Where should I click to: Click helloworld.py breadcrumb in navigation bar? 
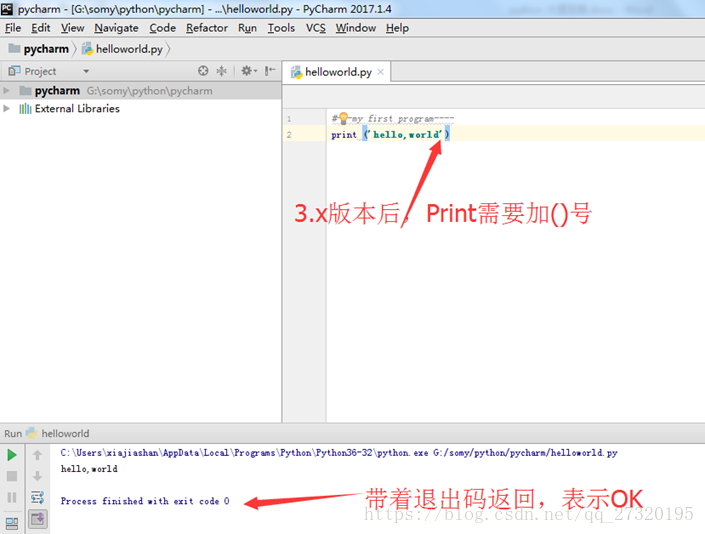tap(122, 49)
